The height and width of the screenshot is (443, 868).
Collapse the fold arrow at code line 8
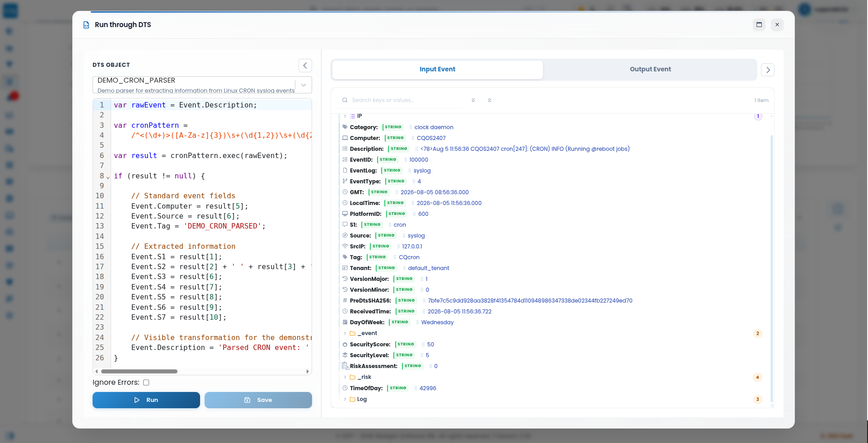[x=108, y=177]
